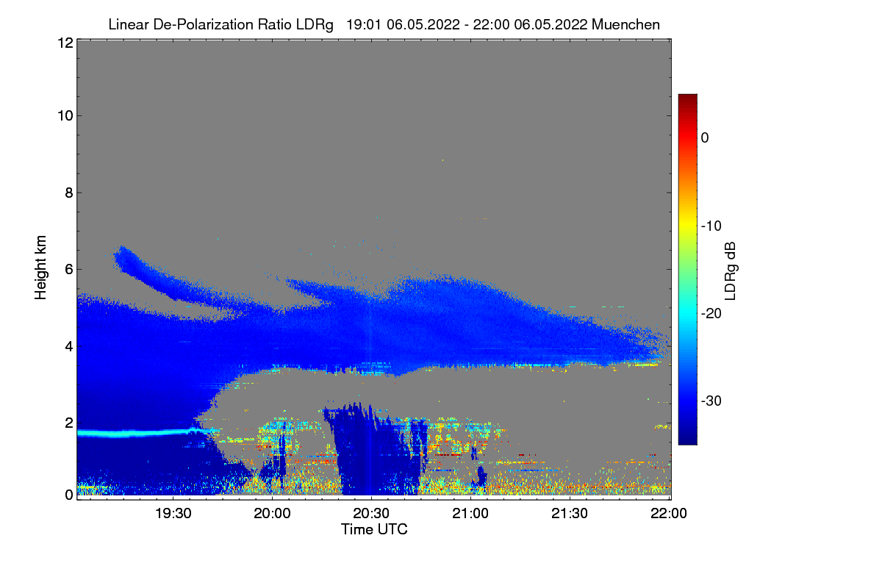Click the 'LDRg dB' colorbar title
Image resolution: width=882 pixels, height=588 pixels.
[x=731, y=270]
